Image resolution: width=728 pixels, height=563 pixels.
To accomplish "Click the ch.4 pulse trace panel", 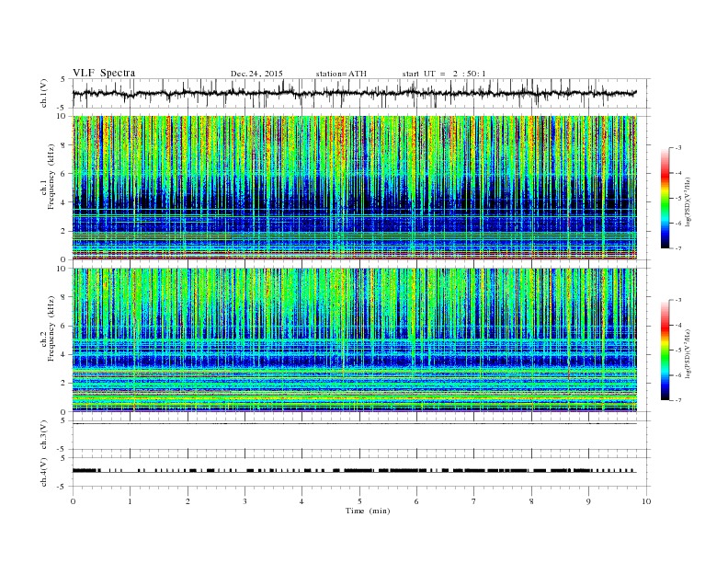I will click(361, 472).
